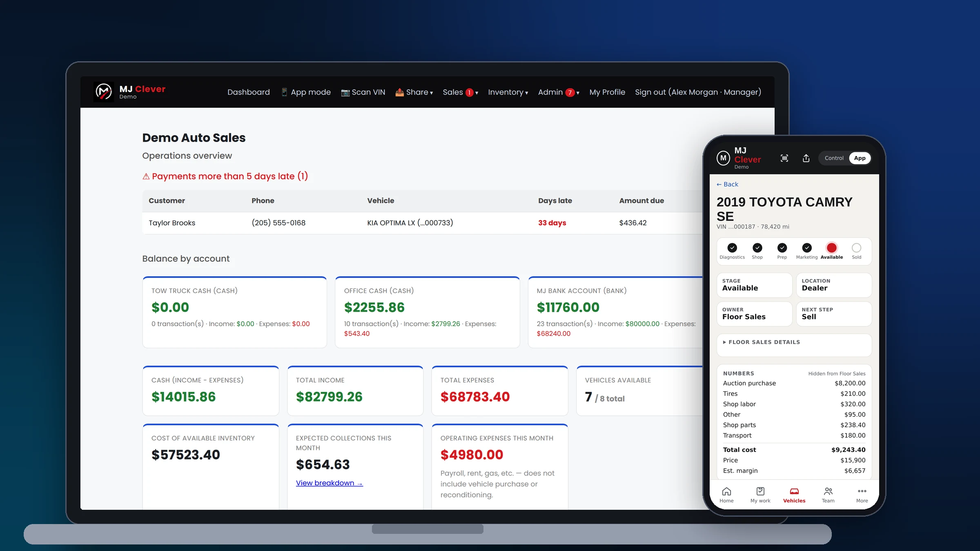Switch phone toggle to App mode
This screenshot has height=551, width=980.
point(860,158)
